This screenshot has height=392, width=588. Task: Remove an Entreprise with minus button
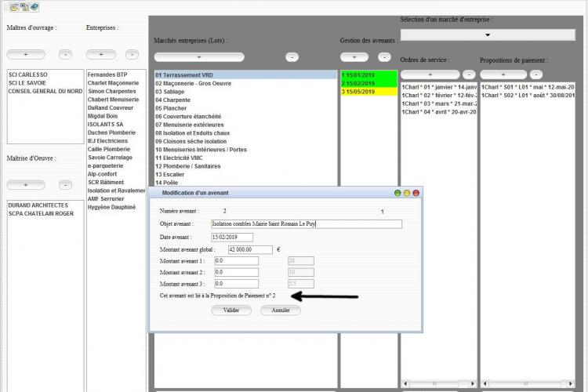132,54
